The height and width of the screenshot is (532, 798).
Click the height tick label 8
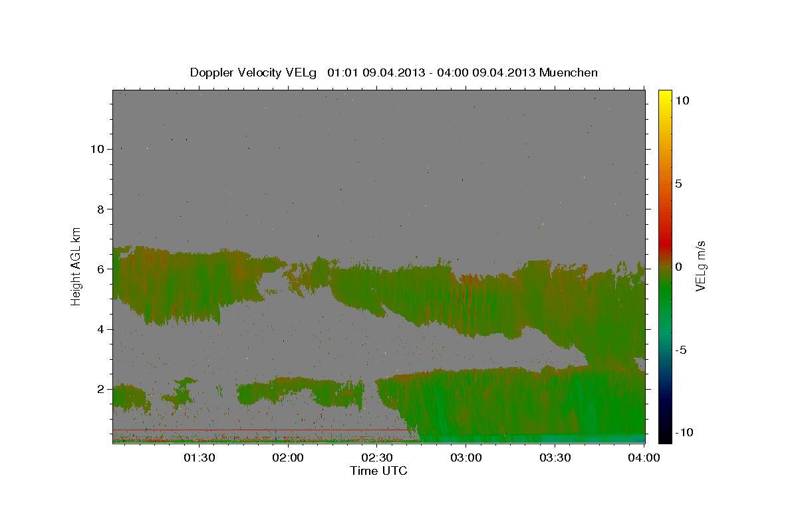101,209
